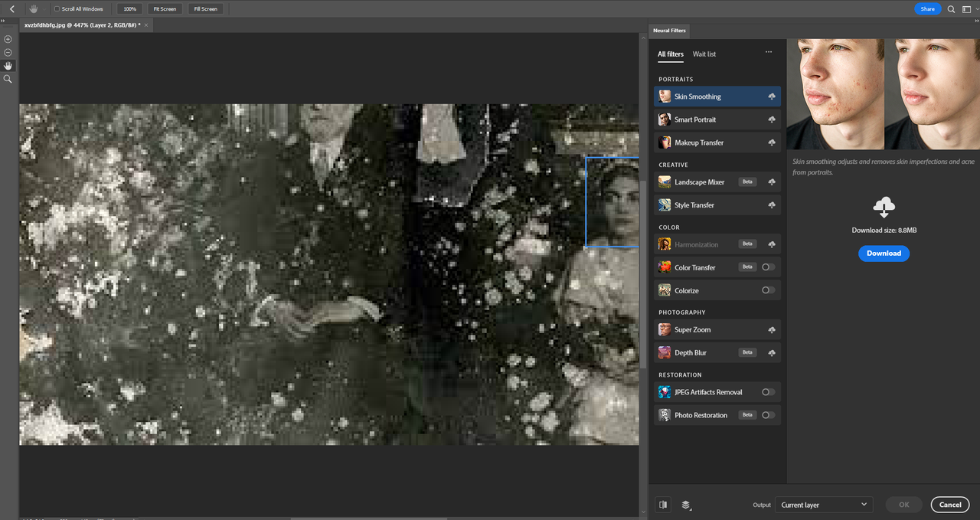Switch to the All filters tab

[x=671, y=54]
